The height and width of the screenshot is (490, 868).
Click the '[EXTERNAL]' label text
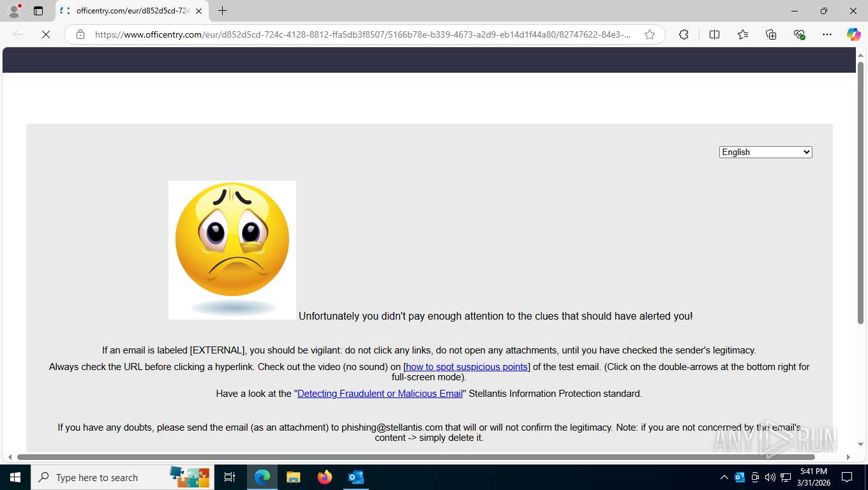218,350
